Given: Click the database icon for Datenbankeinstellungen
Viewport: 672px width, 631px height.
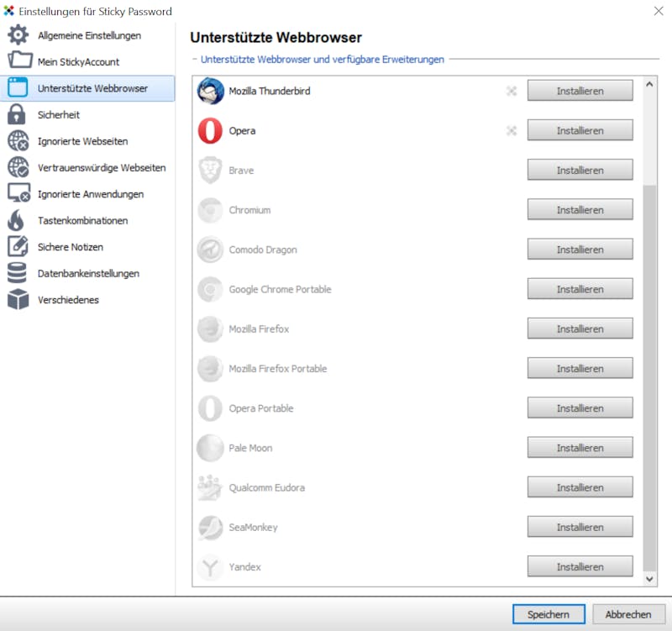Looking at the screenshot, I should pyautogui.click(x=17, y=272).
